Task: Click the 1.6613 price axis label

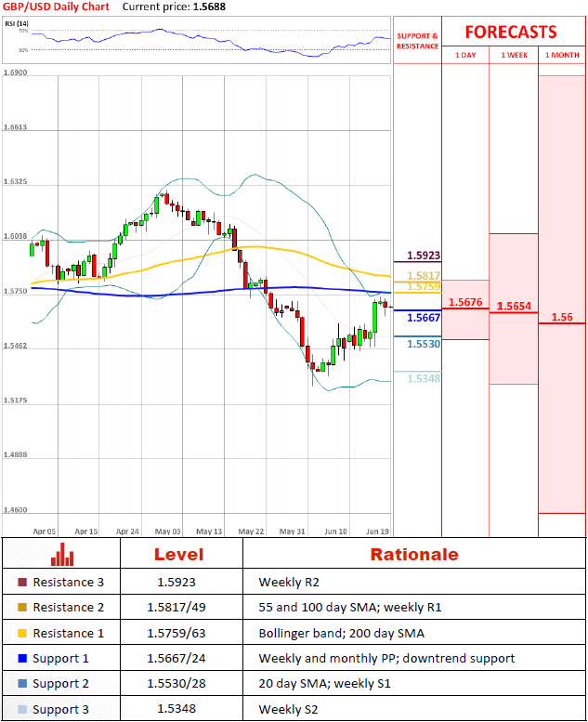Action: (x=15, y=127)
